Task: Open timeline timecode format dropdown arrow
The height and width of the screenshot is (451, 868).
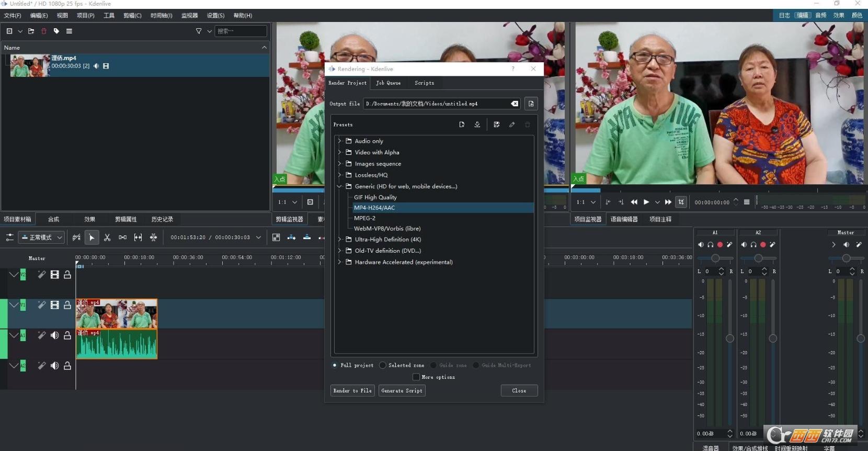Action: [258, 238]
